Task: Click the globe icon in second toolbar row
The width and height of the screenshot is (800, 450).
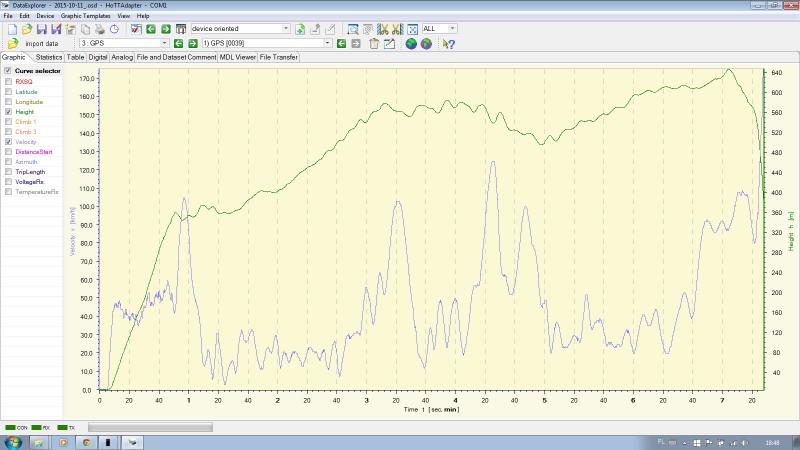Action: pyautogui.click(x=411, y=44)
